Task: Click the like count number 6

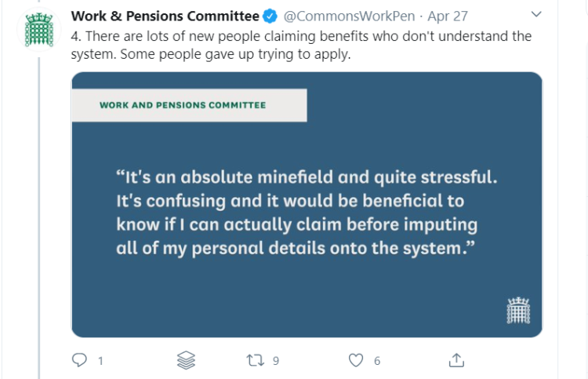Action: (x=377, y=361)
